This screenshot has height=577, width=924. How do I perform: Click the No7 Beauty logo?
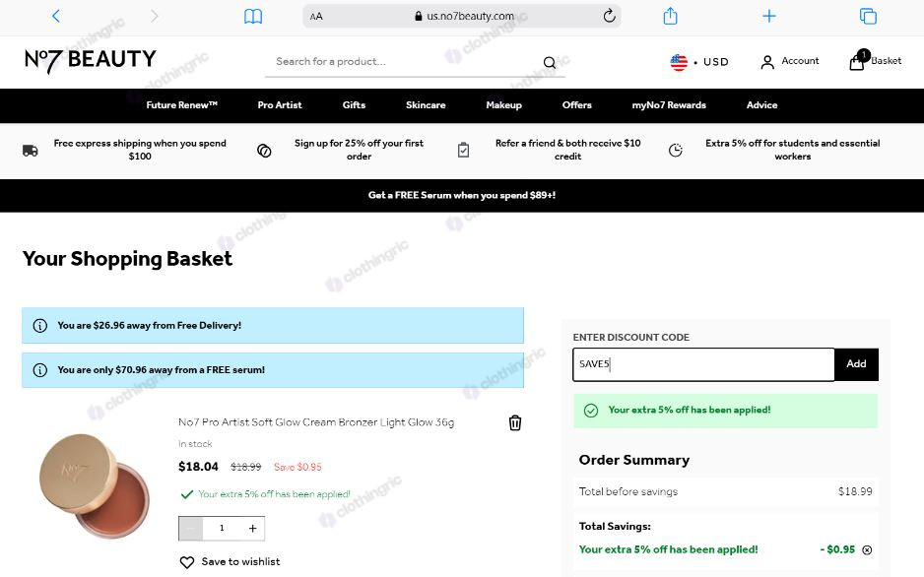91,60
